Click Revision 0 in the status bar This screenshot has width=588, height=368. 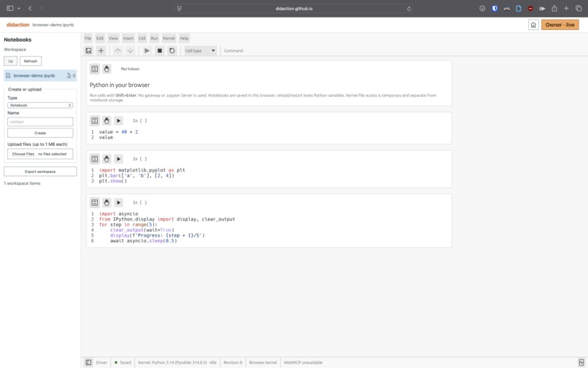click(233, 362)
